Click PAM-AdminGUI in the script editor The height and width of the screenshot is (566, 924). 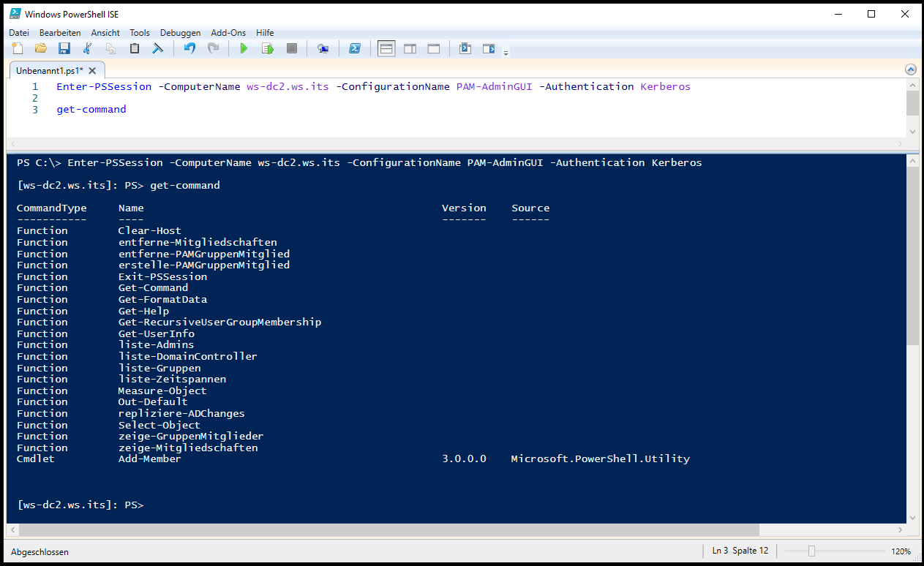coord(495,86)
